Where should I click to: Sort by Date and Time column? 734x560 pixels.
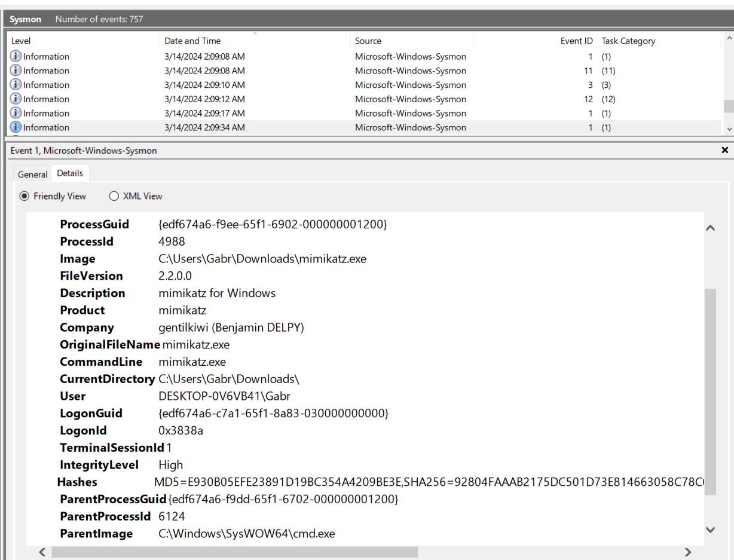click(x=192, y=41)
